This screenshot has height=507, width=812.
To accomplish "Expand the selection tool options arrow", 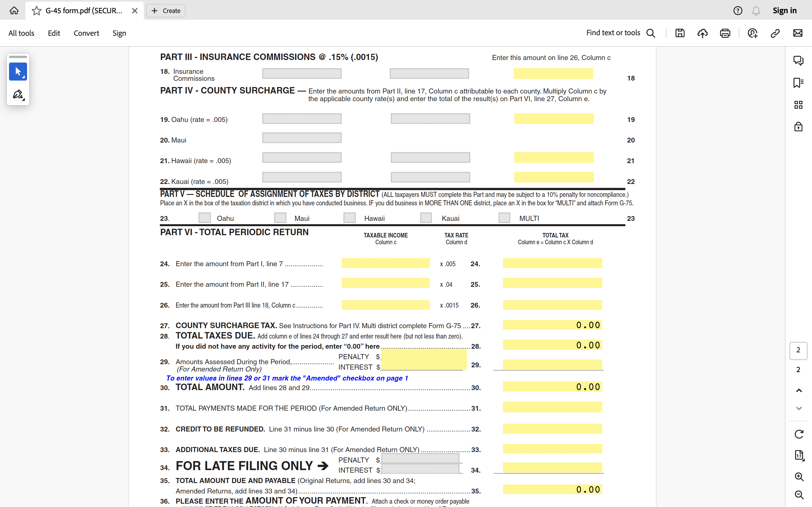I will tap(24, 77).
